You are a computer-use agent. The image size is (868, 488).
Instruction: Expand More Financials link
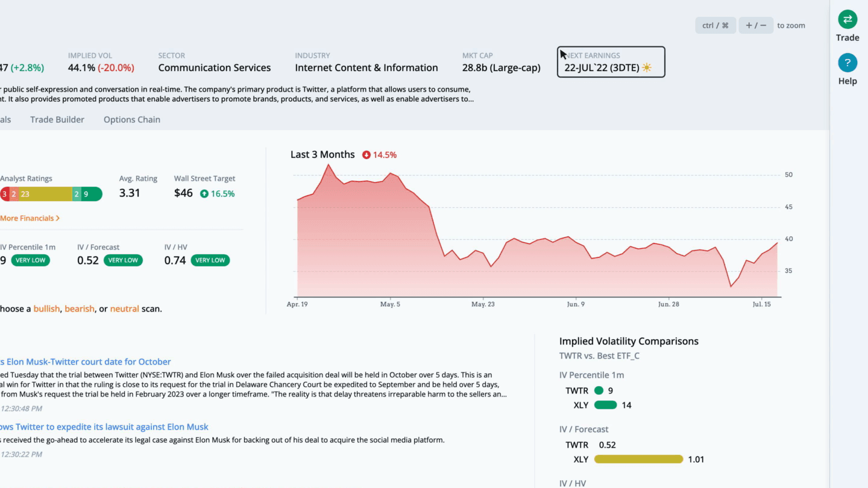click(29, 218)
